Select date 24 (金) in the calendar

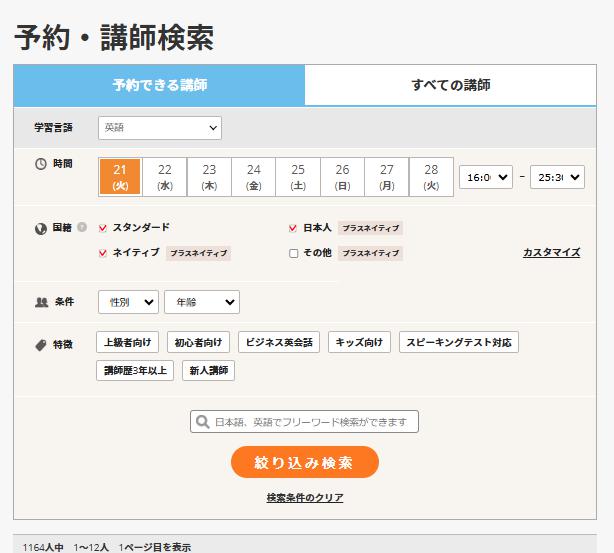point(254,177)
